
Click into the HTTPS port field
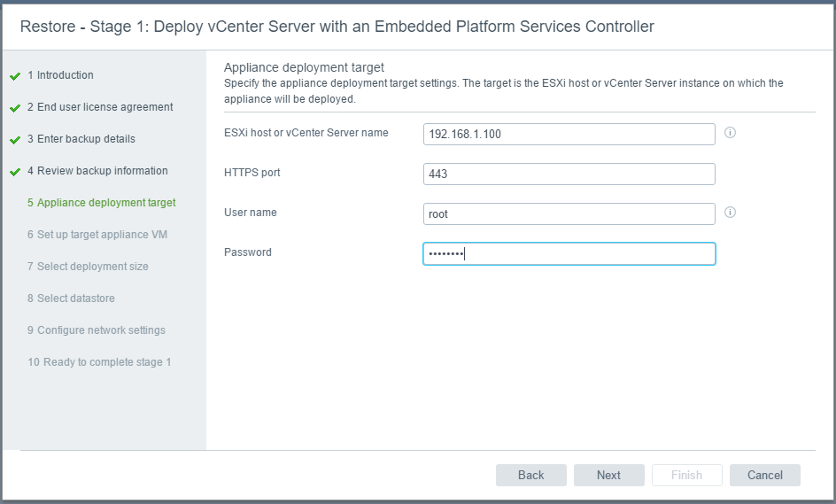click(x=569, y=174)
